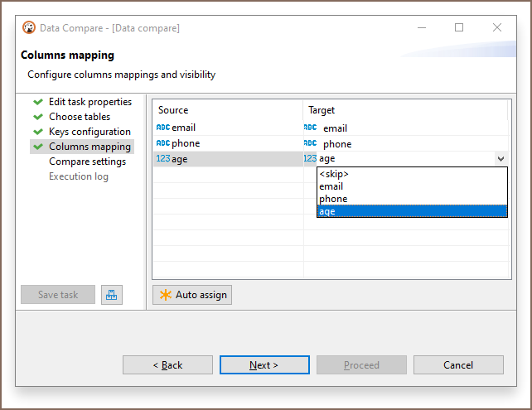Click the ABC type icon for target email
Viewport: 532px width, 410px height.
pos(310,128)
